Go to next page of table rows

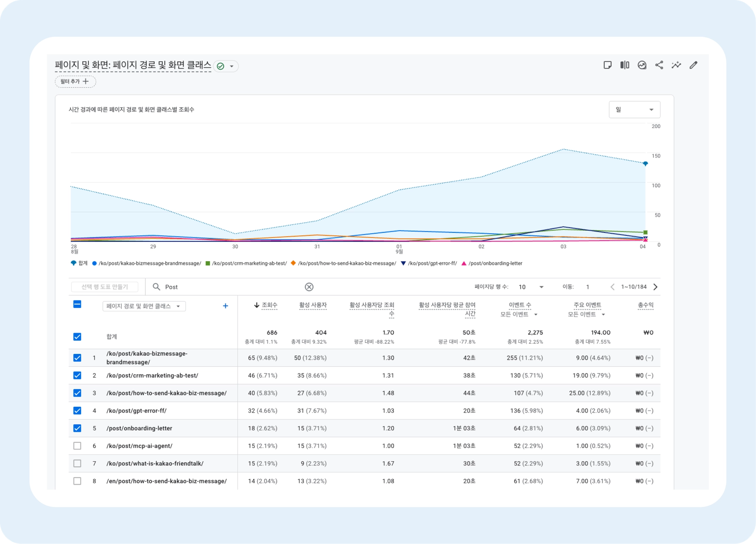pos(656,287)
